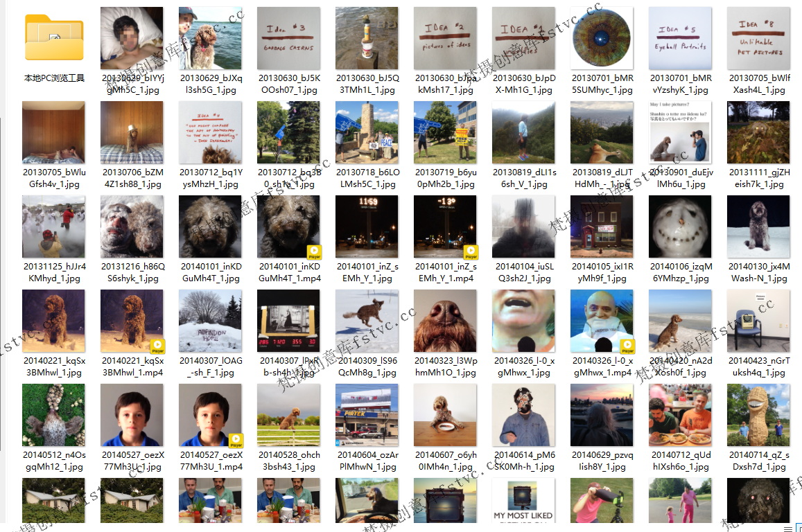Select giant peanut statue 20140714_qZ_sDxsh7d_1.jpg
The height and width of the screenshot is (532, 802).
pyautogui.click(x=758, y=415)
